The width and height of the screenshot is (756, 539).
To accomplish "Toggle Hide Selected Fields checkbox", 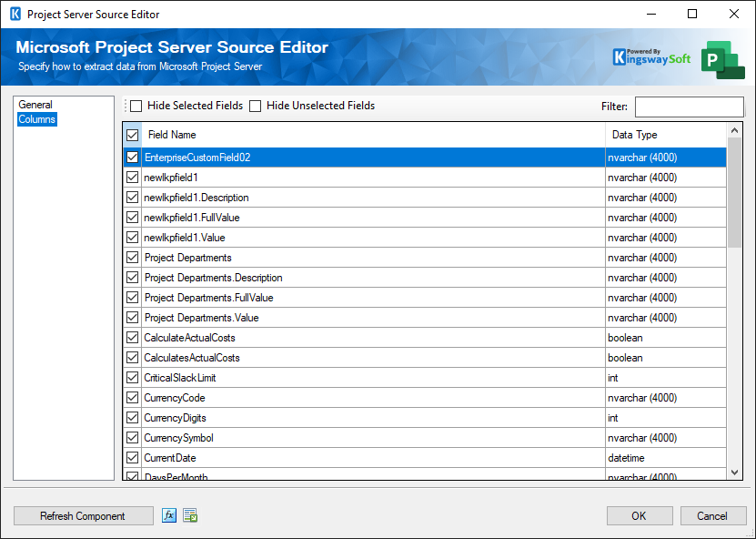I will pos(136,106).
